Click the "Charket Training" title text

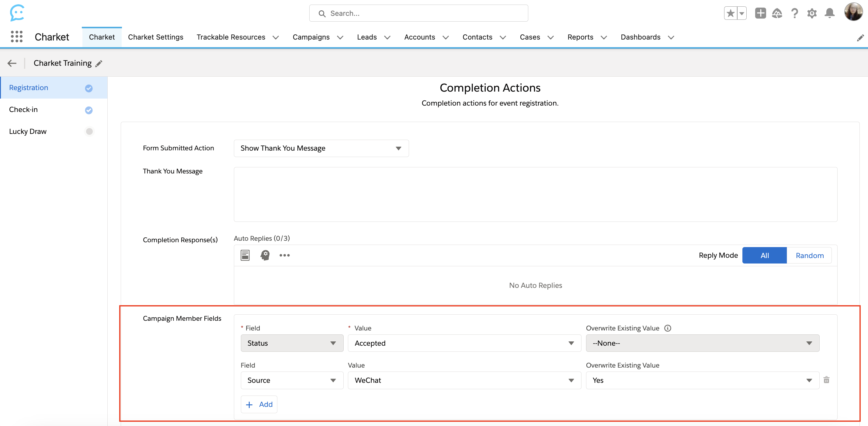(x=63, y=63)
